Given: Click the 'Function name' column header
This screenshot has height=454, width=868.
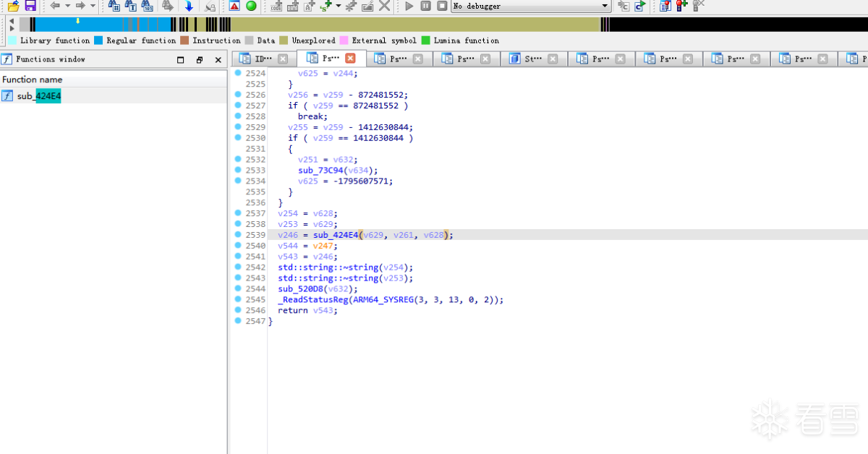Looking at the screenshot, I should pyautogui.click(x=114, y=80).
